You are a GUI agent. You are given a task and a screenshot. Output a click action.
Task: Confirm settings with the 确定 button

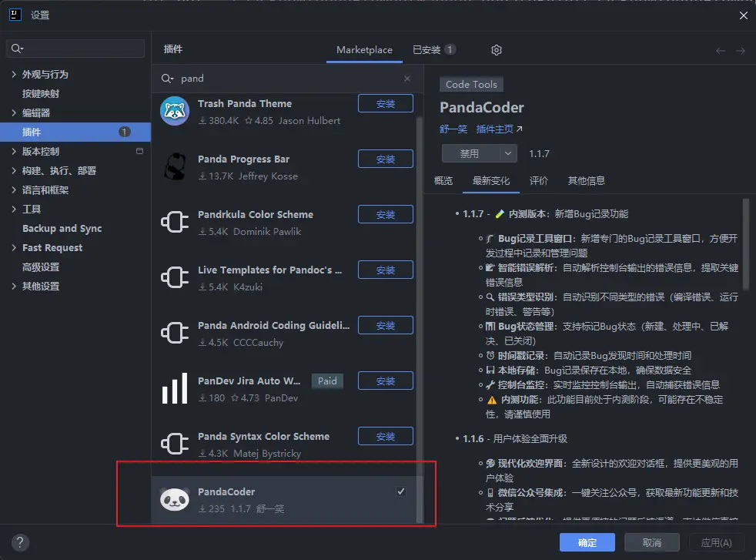pyautogui.click(x=587, y=542)
